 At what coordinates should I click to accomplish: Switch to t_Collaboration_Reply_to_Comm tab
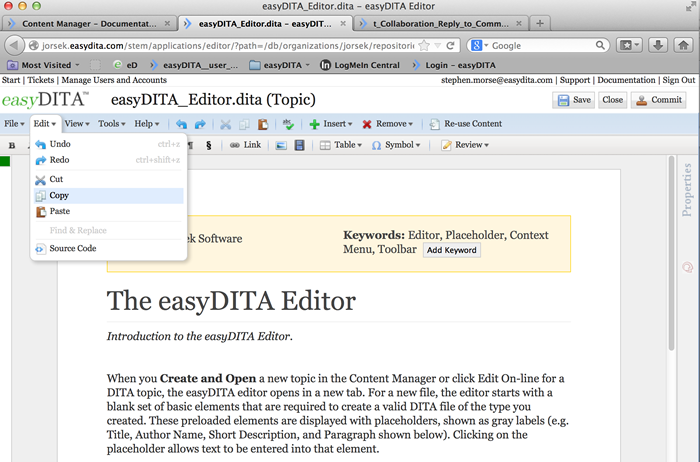[x=441, y=24]
